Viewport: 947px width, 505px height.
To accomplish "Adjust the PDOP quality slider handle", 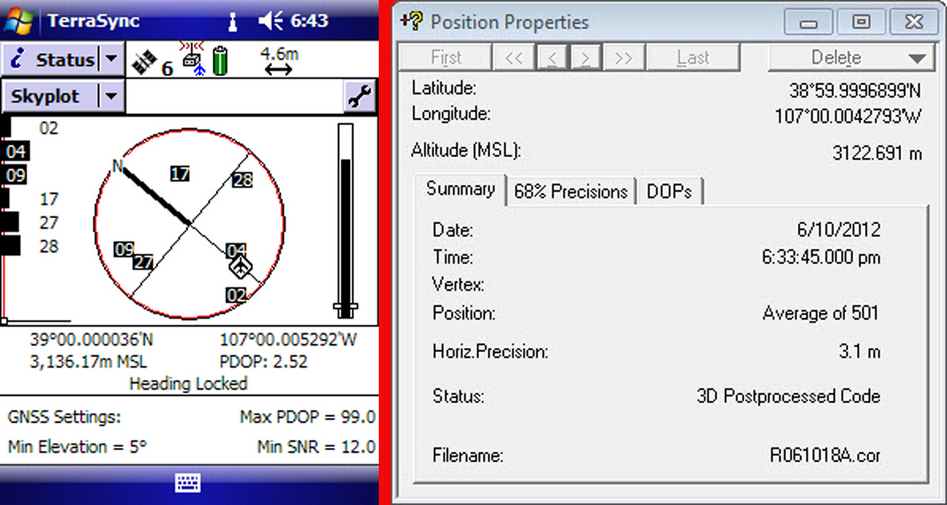I will pos(345,308).
